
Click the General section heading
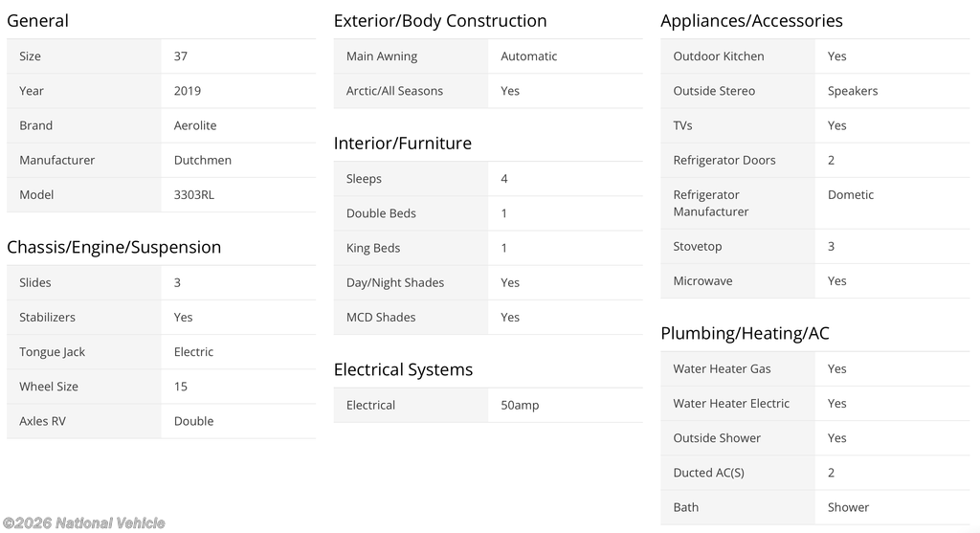tap(37, 21)
